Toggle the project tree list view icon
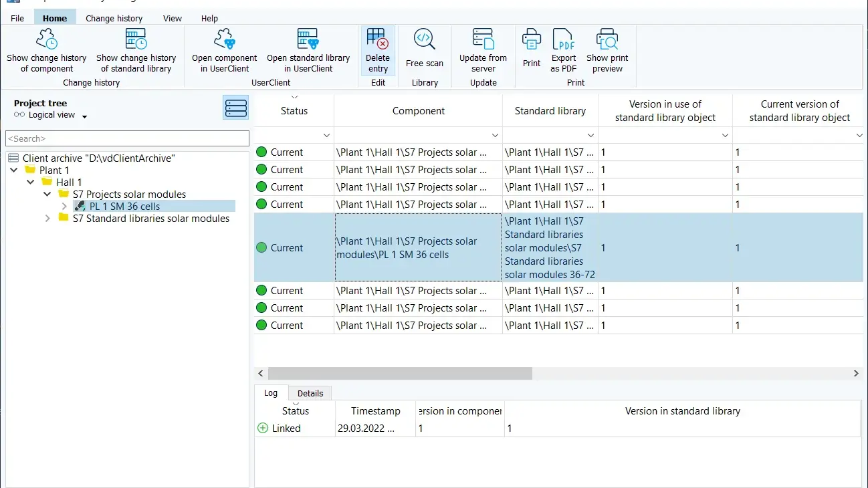Viewport: 868px width, 488px height. pos(236,107)
